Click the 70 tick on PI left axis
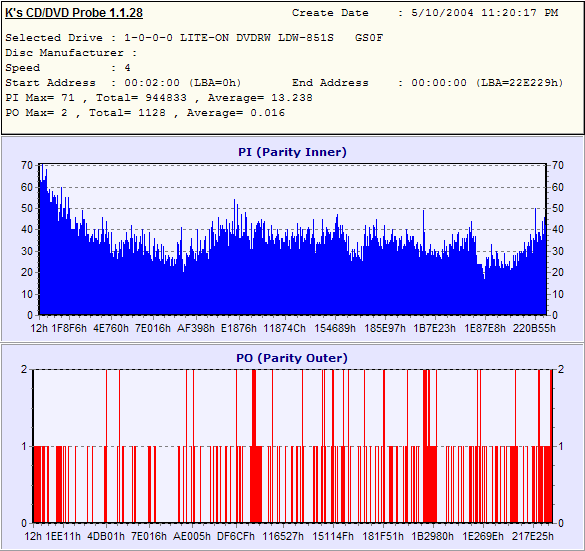Image resolution: width=585 pixels, height=551 pixels. pyautogui.click(x=27, y=165)
